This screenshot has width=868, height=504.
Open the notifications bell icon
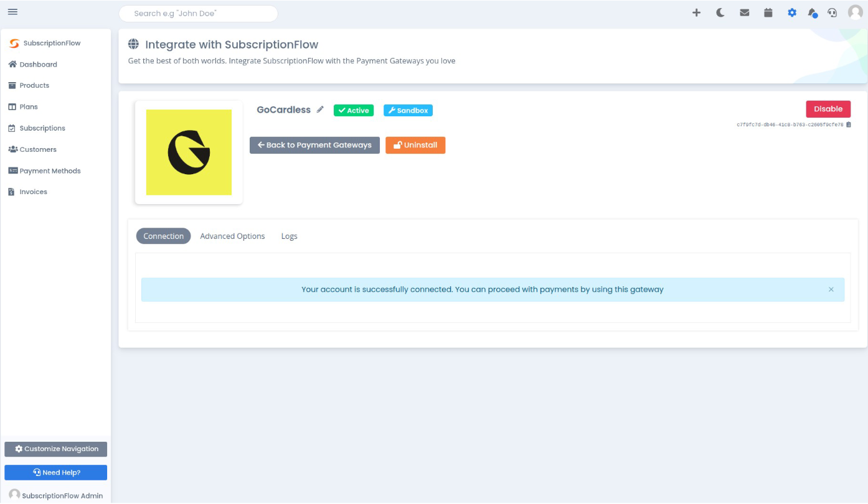point(813,12)
